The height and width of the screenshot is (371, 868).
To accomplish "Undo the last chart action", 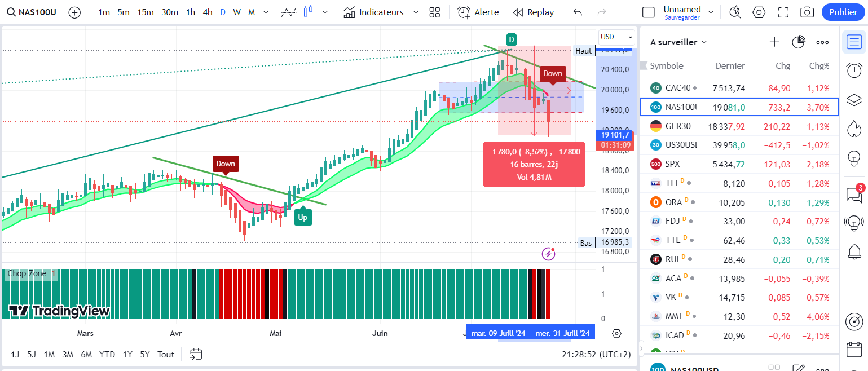I will (578, 12).
